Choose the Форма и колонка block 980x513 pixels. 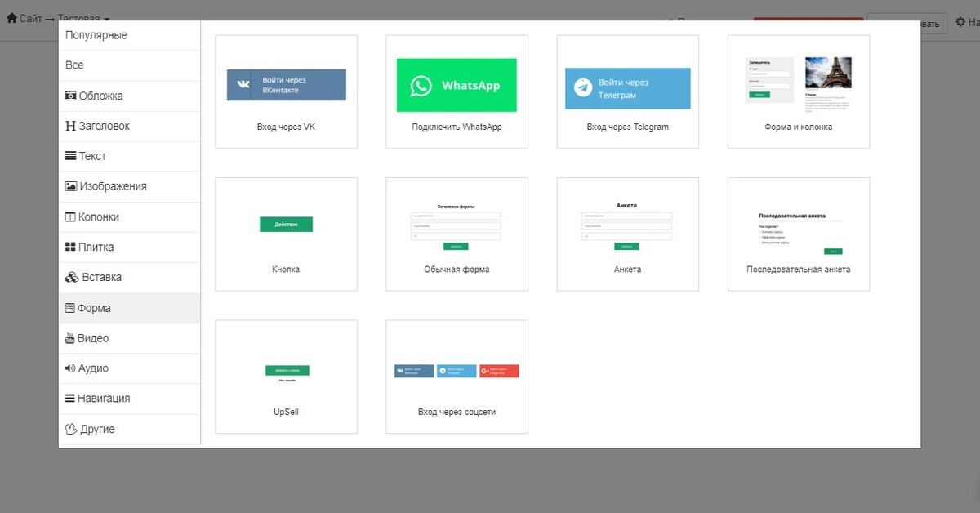(x=799, y=91)
